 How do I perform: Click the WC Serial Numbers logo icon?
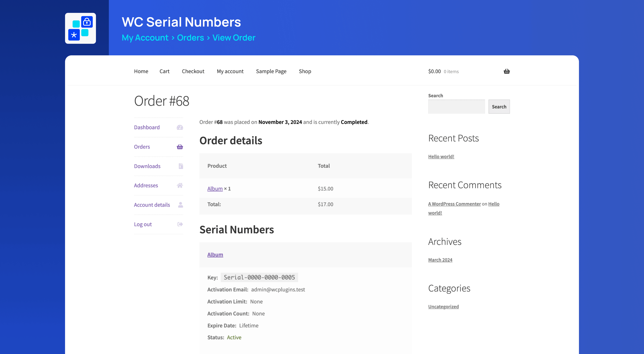point(80,28)
